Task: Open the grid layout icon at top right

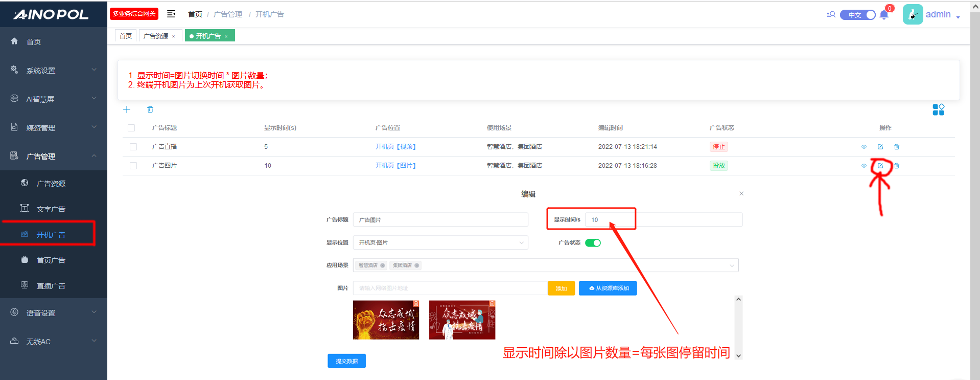Action: click(x=938, y=109)
